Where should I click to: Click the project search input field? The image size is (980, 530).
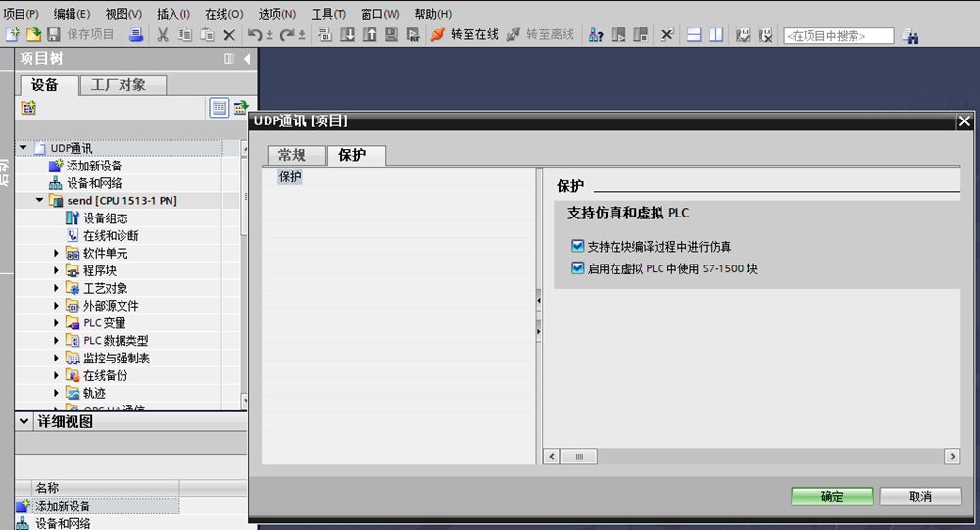click(838, 36)
